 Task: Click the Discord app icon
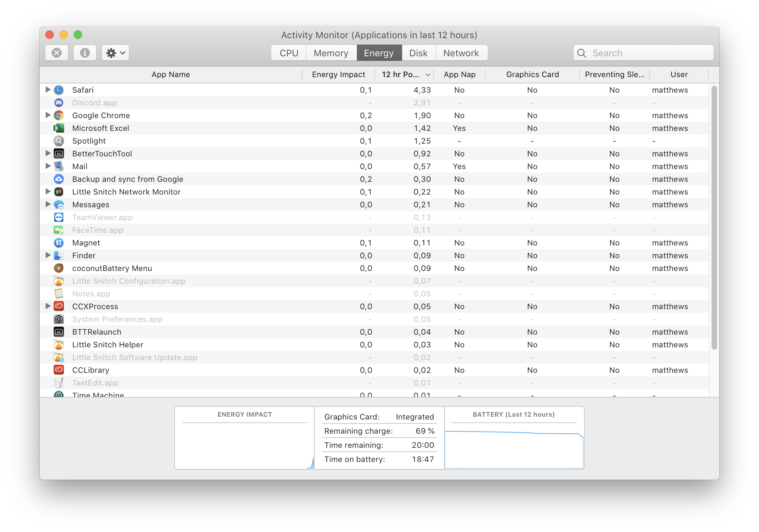[59, 103]
